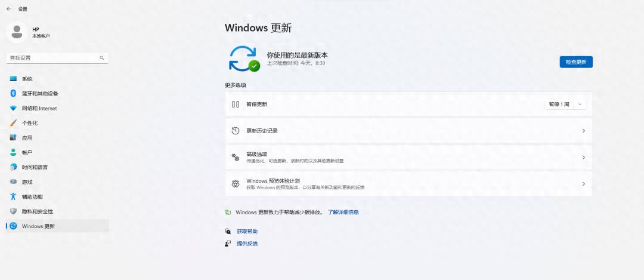The height and width of the screenshot is (280, 644).
Task: Click 上次检查时间 text
Action: coord(296,63)
